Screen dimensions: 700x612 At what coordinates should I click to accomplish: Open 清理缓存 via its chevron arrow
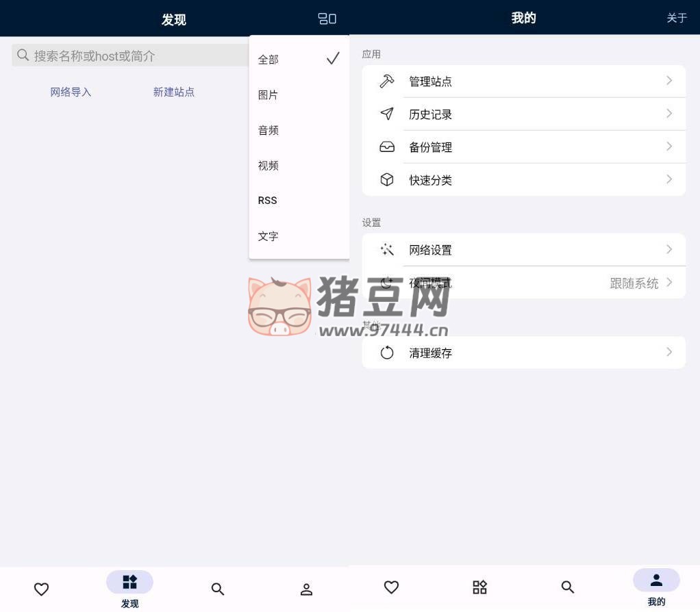pyautogui.click(x=669, y=352)
